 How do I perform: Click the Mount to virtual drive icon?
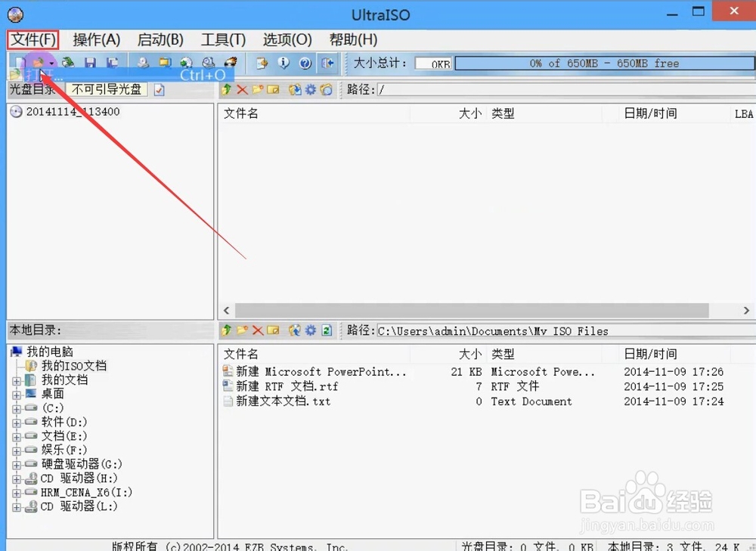(209, 63)
